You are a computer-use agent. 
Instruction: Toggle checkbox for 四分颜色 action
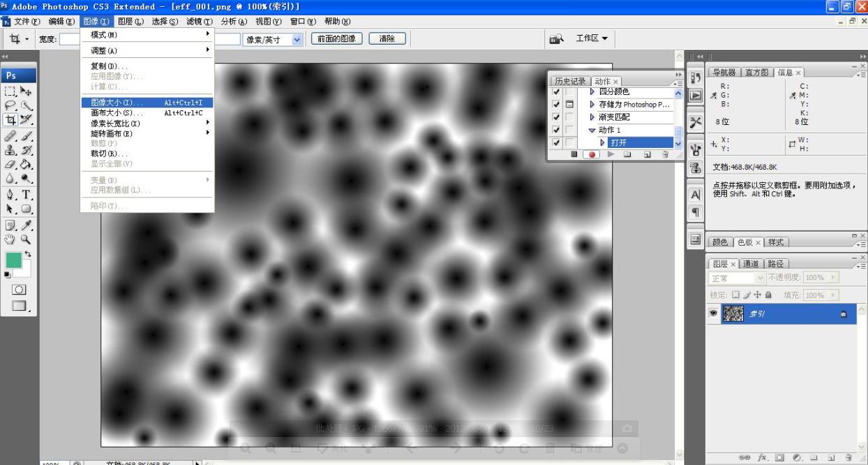tap(556, 92)
